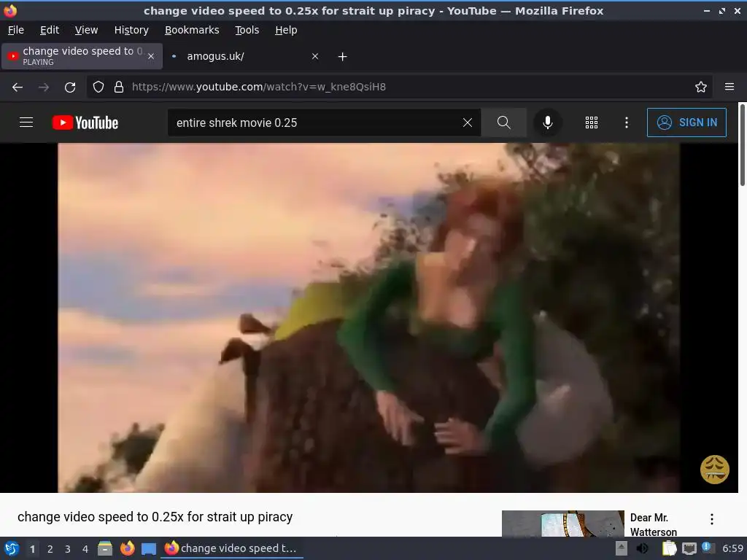
Task: Open Firefox application hamburger menu
Action: click(x=729, y=87)
